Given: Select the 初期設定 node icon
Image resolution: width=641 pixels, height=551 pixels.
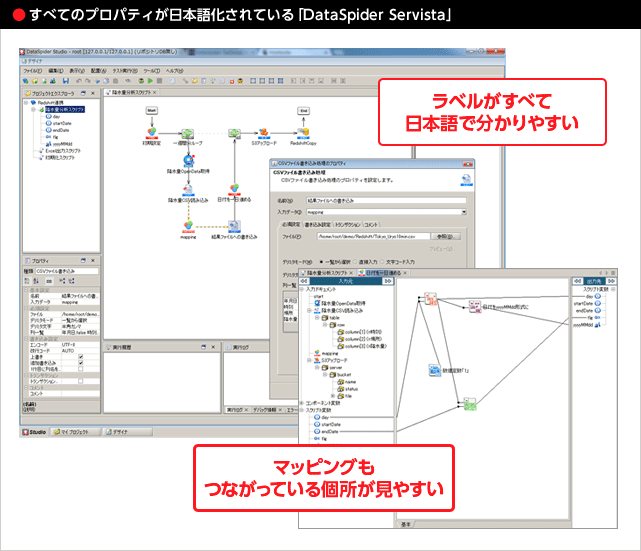Looking at the screenshot, I should (x=152, y=132).
